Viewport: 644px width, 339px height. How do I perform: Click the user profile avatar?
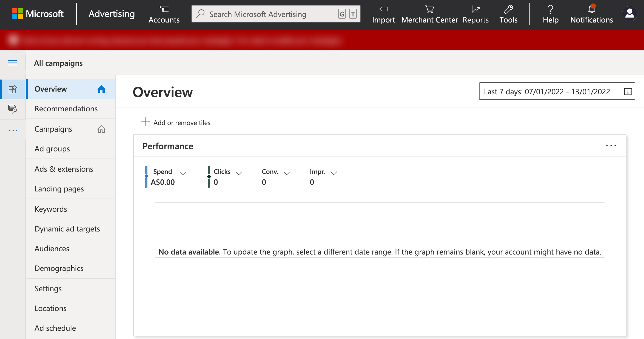(630, 14)
